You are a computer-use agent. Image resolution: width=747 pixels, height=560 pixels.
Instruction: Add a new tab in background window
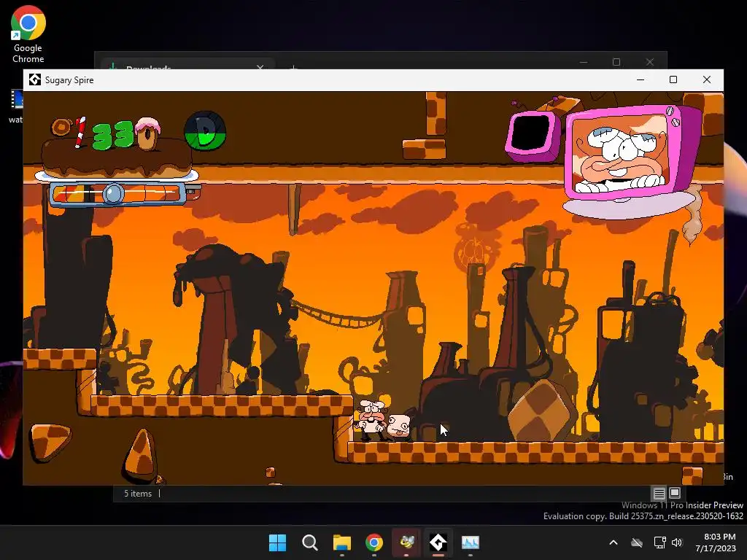tap(294, 68)
